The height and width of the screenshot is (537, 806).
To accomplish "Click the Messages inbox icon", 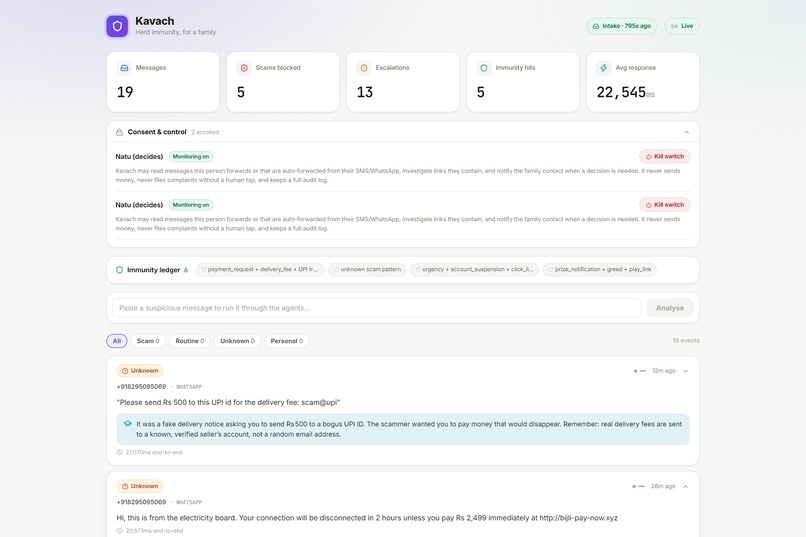I will pyautogui.click(x=124, y=68).
